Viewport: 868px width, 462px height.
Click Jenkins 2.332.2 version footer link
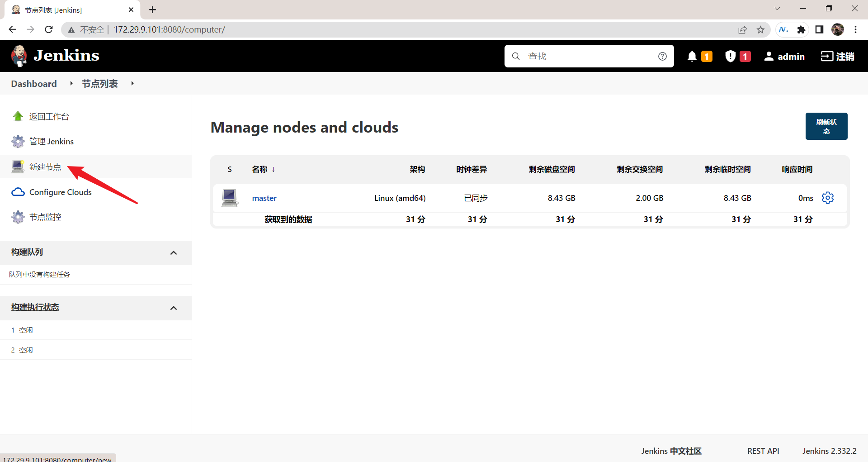pyautogui.click(x=830, y=451)
